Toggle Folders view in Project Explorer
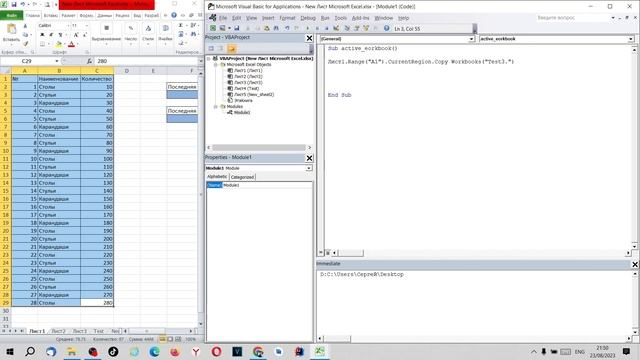This screenshot has width=640, height=360. (231, 49)
